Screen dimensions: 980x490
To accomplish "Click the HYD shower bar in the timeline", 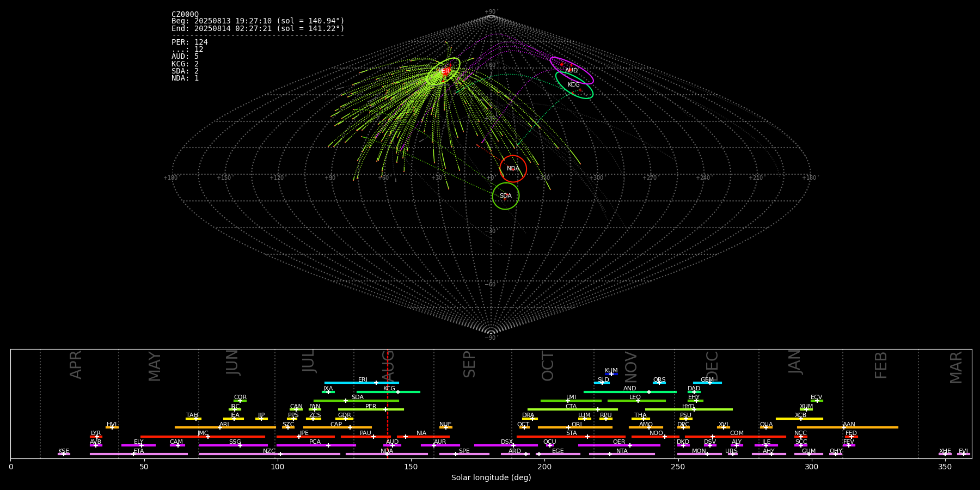I will click(689, 409).
